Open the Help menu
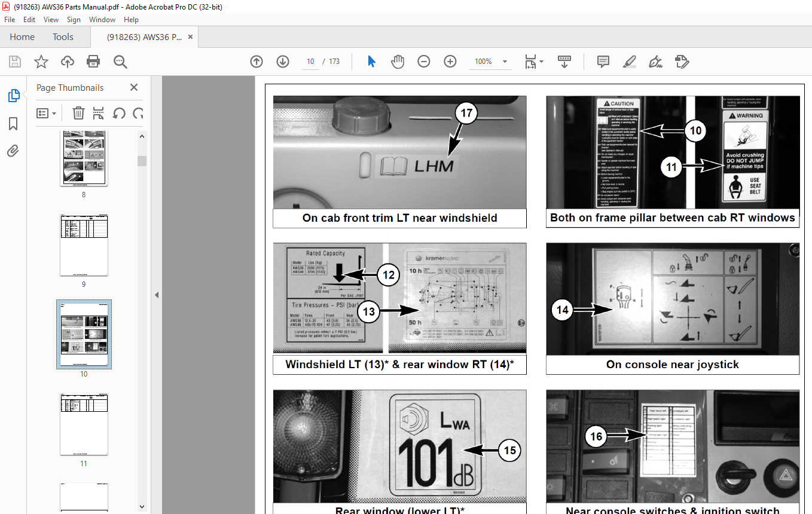812x514 pixels. pyautogui.click(x=131, y=20)
